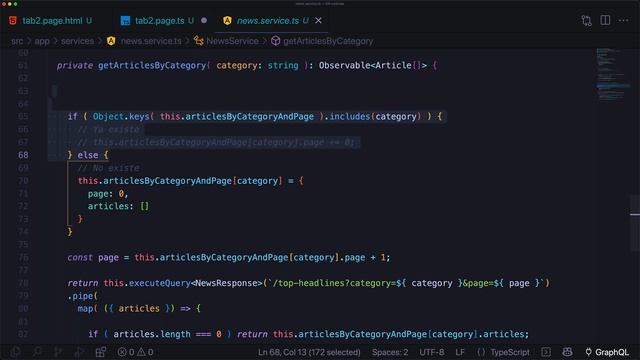Open the extensions icon in the status bar
Image resolution: width=640 pixels, height=360 pixels.
pos(100,352)
